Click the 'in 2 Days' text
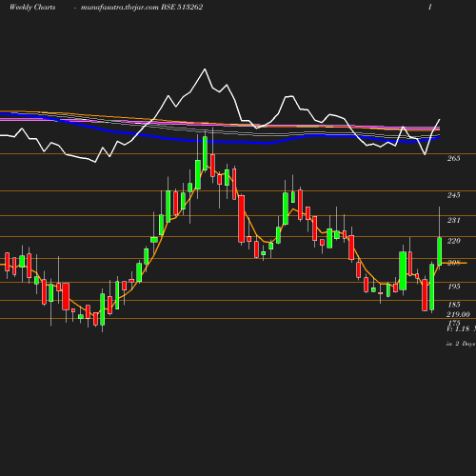This screenshot has height=476, width=476. tap(461, 344)
